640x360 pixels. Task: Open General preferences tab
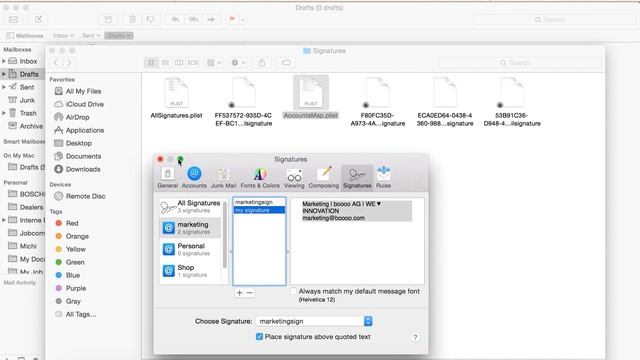pos(167,177)
